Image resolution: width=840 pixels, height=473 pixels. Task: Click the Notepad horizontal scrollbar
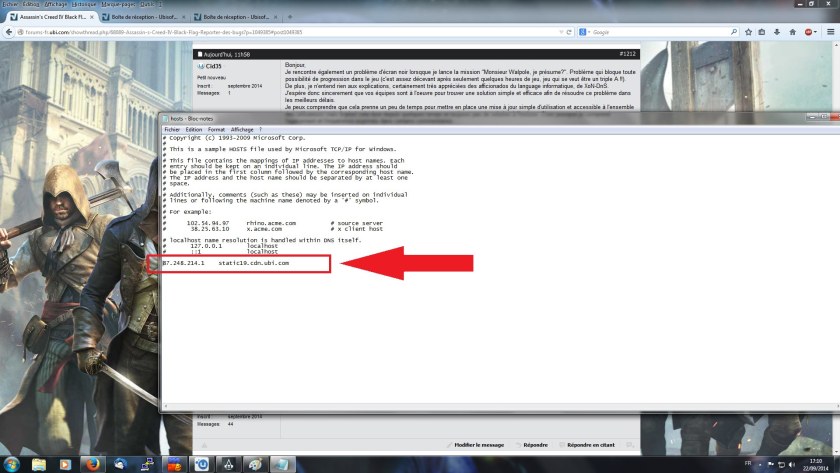(x=501, y=406)
